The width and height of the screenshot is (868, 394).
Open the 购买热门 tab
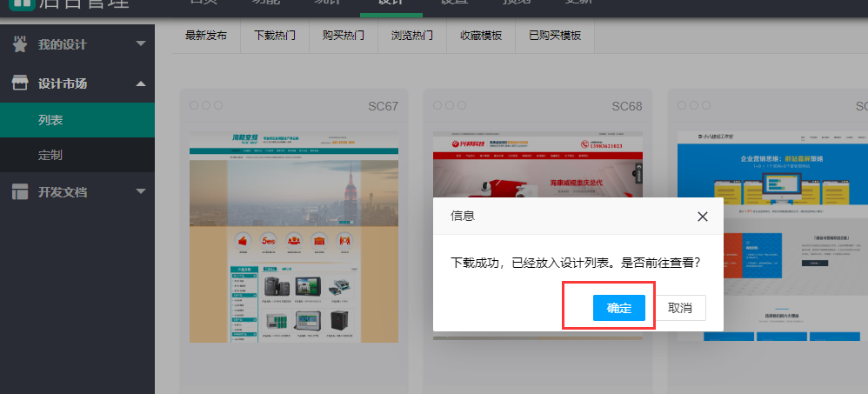[x=343, y=37]
